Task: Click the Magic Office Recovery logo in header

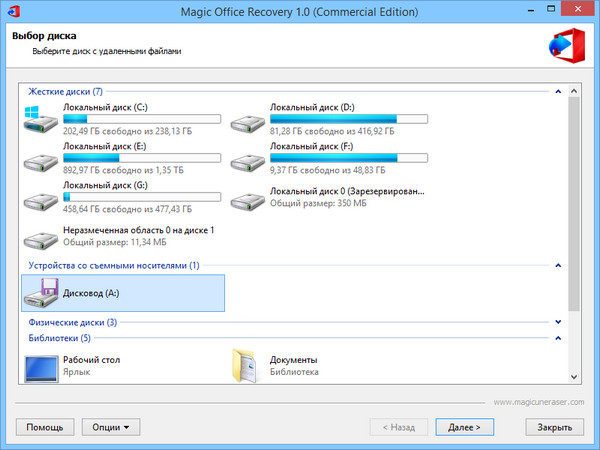Action: point(567,45)
